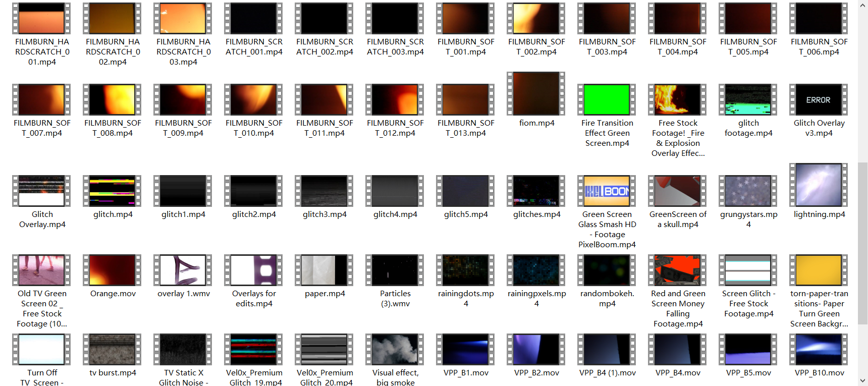Select the FILMBURN_HARDSCRATCH_002.mp4 file icon
This screenshot has height=386, width=868.
click(112, 19)
